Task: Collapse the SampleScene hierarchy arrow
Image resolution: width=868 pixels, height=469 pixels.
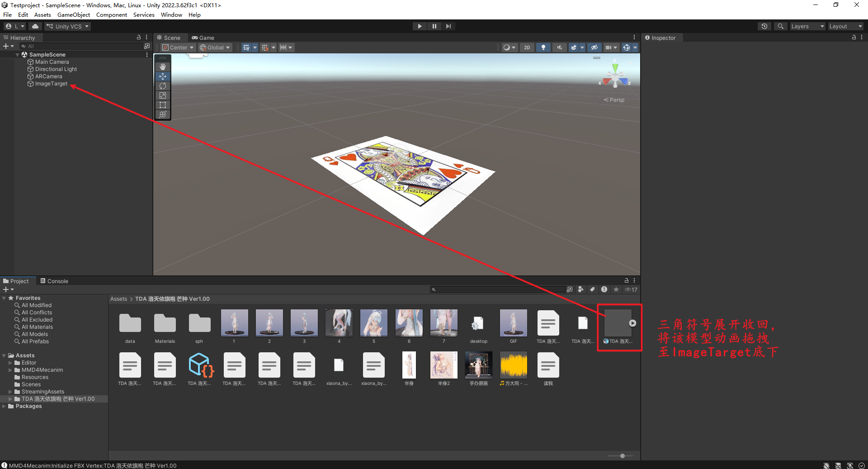Action: [18, 55]
